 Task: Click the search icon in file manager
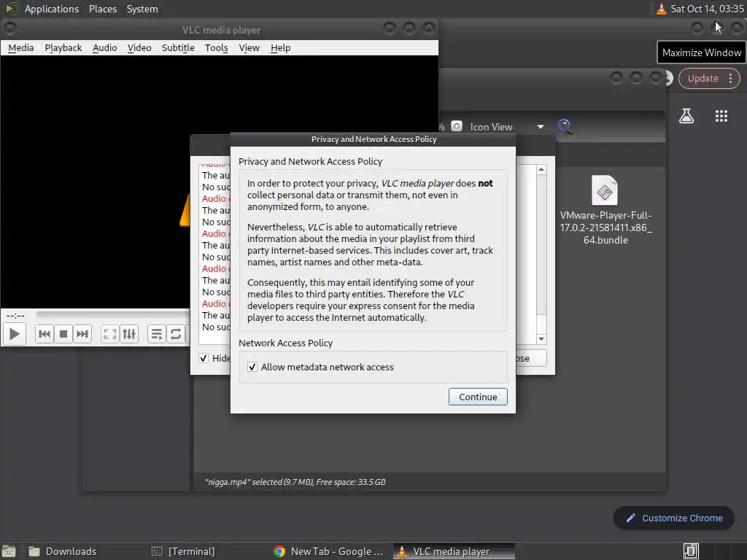(x=565, y=127)
